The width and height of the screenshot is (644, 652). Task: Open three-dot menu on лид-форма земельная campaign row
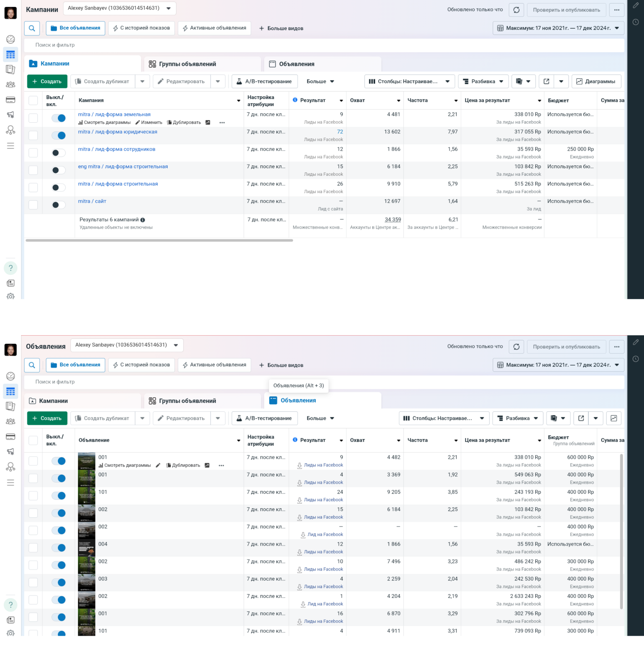click(222, 123)
